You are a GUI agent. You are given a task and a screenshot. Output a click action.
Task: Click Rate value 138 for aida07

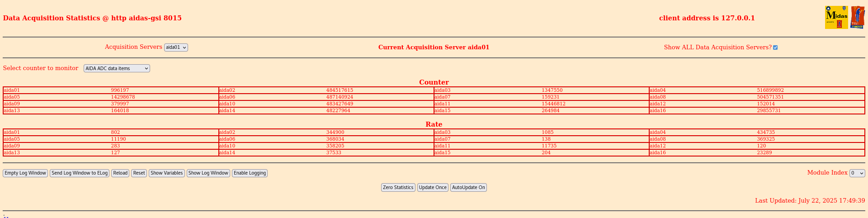click(x=546, y=139)
